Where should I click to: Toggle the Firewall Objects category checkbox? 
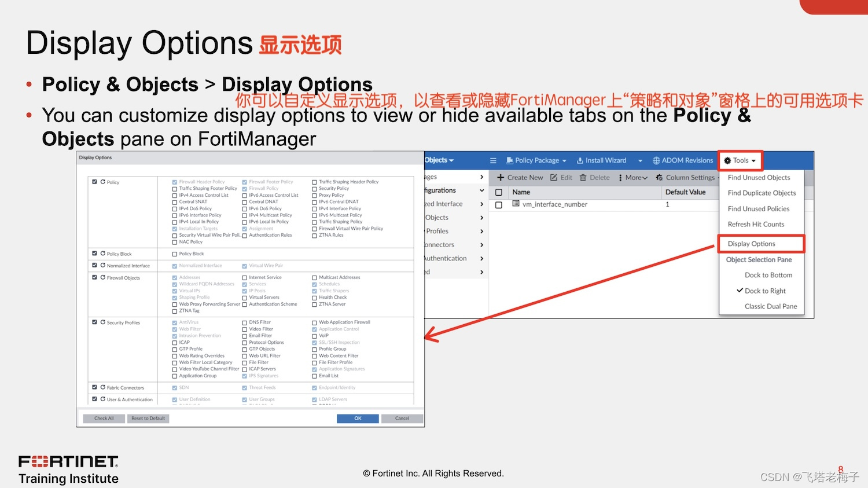94,277
